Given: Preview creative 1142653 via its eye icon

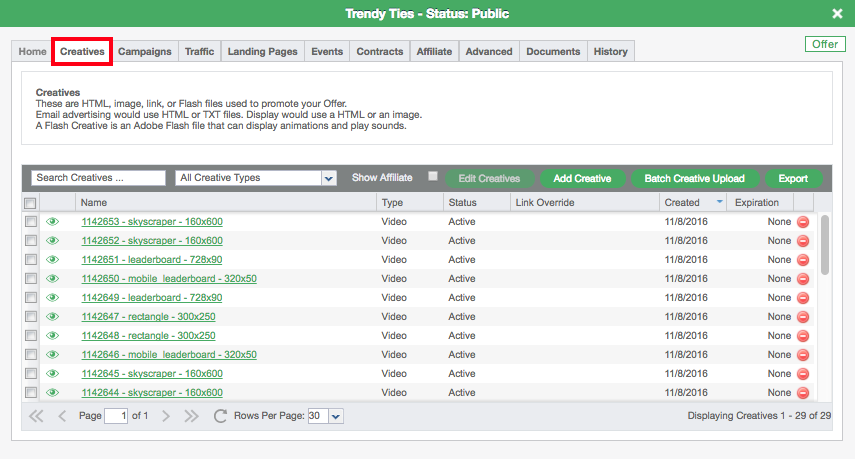Looking at the screenshot, I should coord(52,222).
